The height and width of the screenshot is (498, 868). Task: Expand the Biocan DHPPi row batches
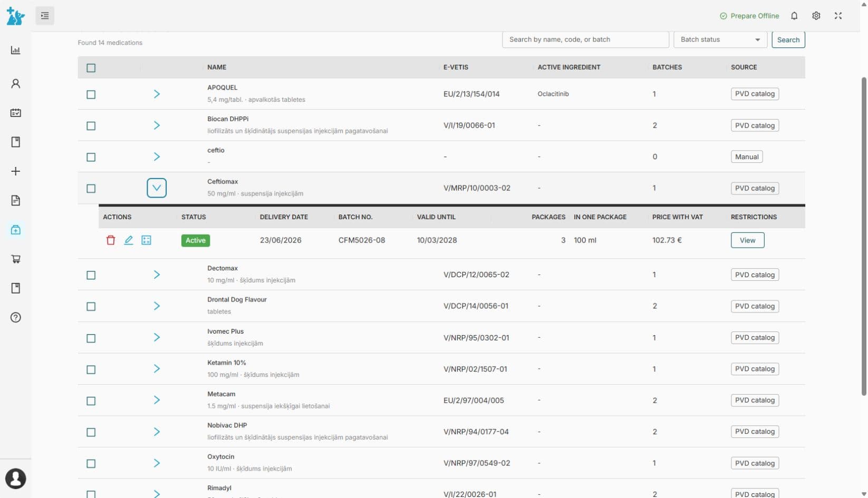point(157,125)
